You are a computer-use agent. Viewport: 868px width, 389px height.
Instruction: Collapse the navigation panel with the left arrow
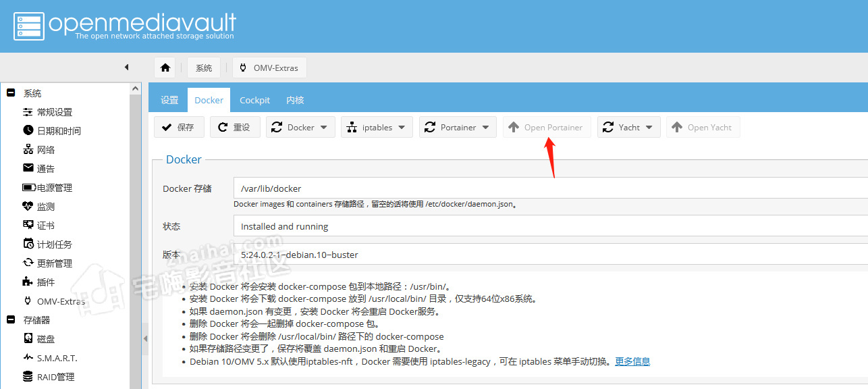click(126, 68)
